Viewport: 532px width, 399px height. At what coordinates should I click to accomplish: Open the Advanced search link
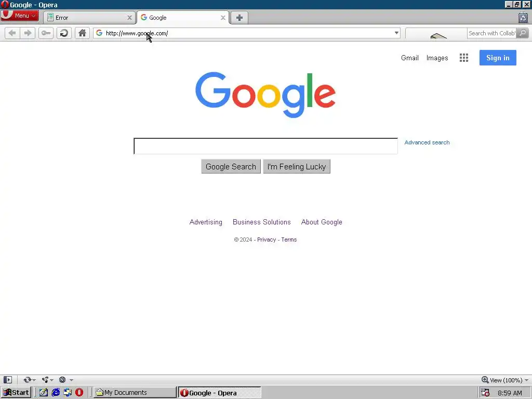click(427, 142)
